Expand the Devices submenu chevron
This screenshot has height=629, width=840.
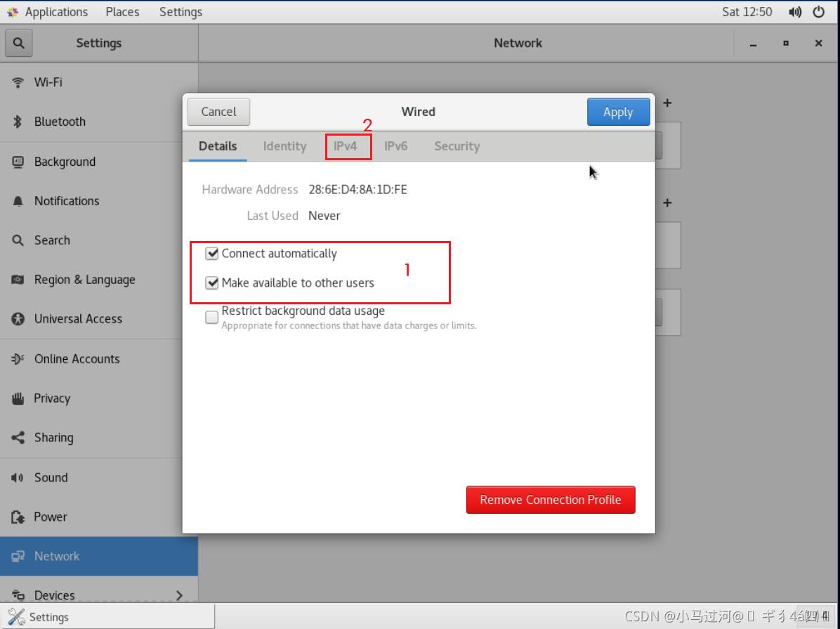click(x=179, y=595)
